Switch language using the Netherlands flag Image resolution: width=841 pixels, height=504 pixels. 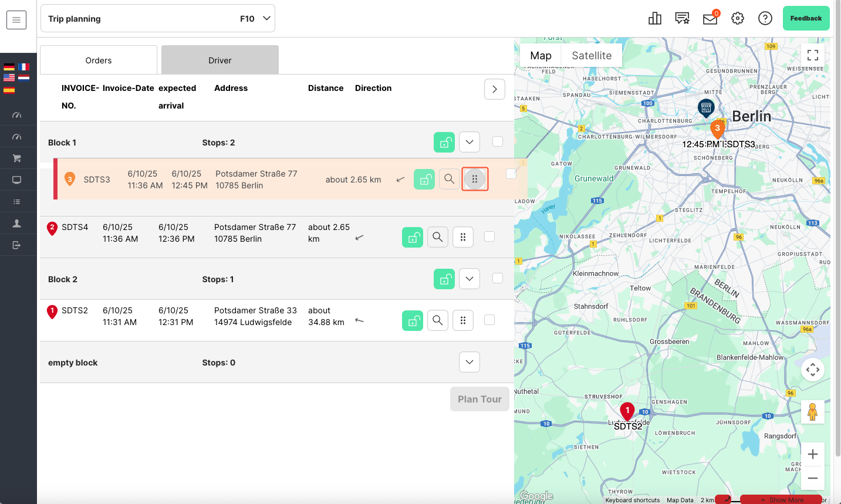click(x=23, y=77)
